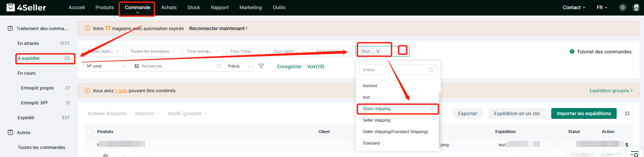The width and height of the screenshot is (644, 157).
Task: Open the Tous entrepôts dropdown
Action: (203, 51)
